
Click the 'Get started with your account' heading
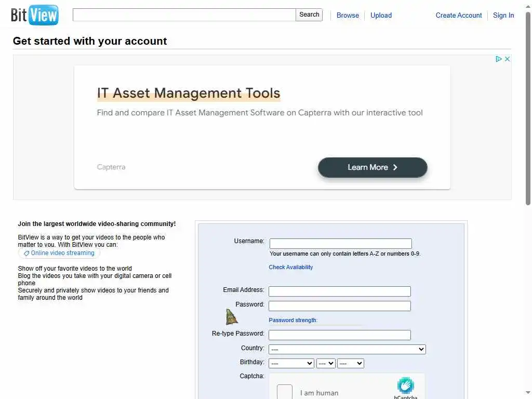[90, 41]
